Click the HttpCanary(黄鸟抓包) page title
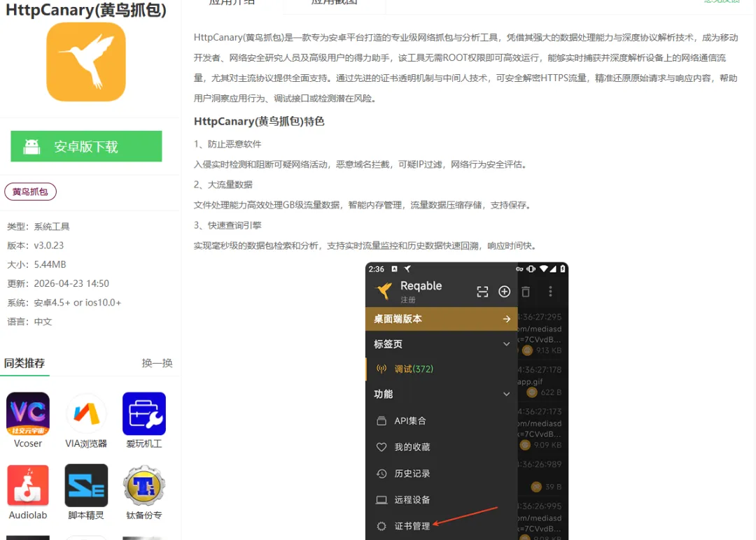Viewport: 756px width, 540px height. 86,10
